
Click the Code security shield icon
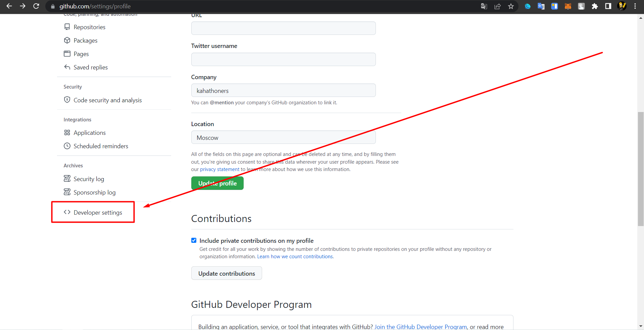click(67, 100)
